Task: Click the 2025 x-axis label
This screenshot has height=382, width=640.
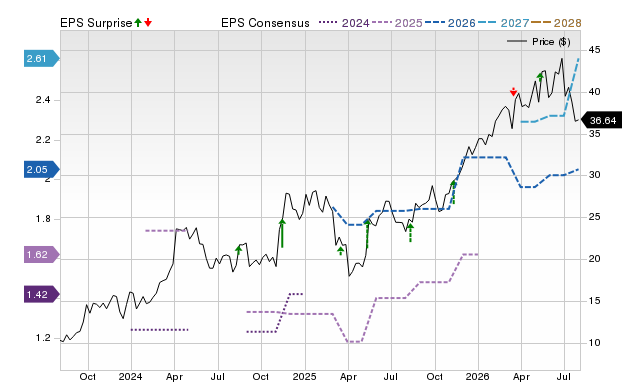Action: 304,376
